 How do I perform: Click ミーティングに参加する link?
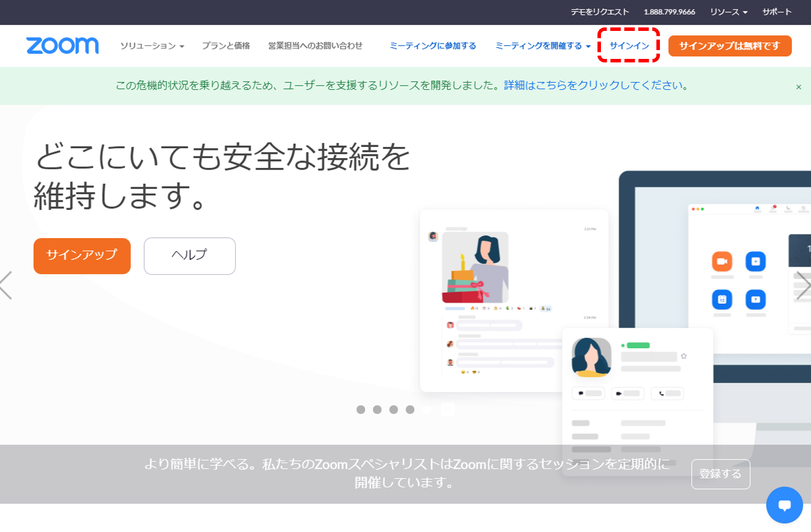pos(433,45)
